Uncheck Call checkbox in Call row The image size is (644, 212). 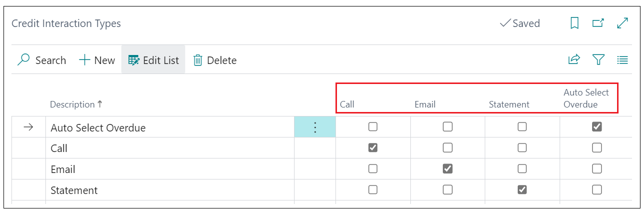[x=373, y=148]
